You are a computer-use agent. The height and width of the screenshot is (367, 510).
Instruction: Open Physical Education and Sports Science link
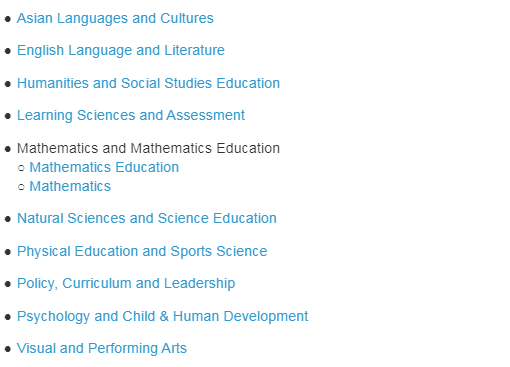pos(142,251)
